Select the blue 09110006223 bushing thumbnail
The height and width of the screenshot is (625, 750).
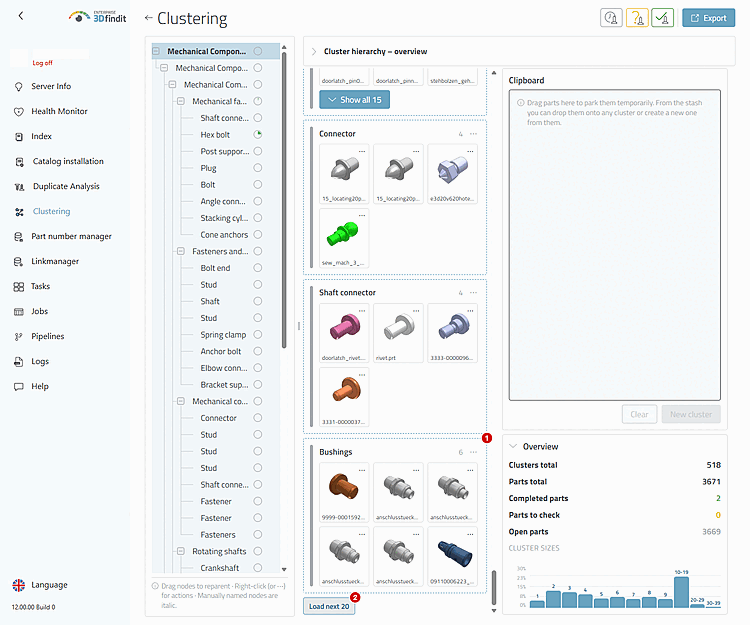point(452,556)
